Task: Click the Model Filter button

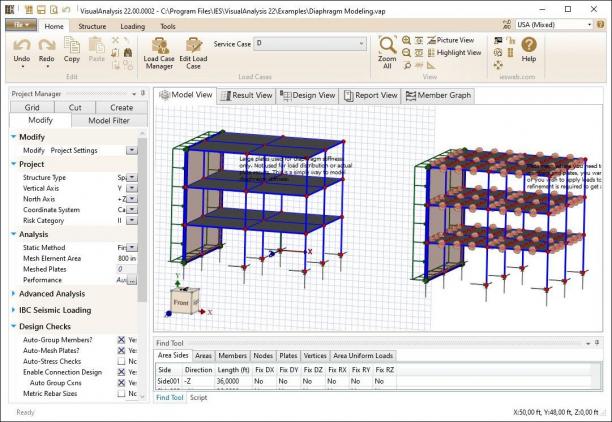Action: click(x=109, y=121)
